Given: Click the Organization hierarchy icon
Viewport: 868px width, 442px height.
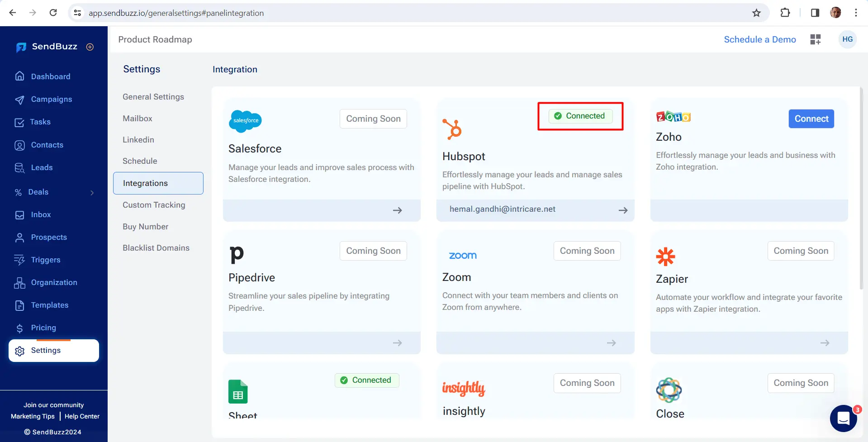Looking at the screenshot, I should tap(19, 283).
